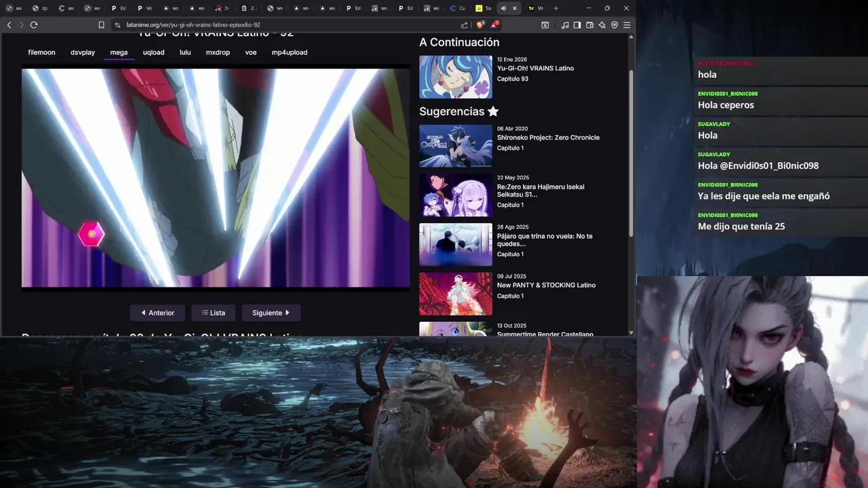The height and width of the screenshot is (488, 868).
Task: Switch to the zp browser tab
Action: tap(40, 8)
